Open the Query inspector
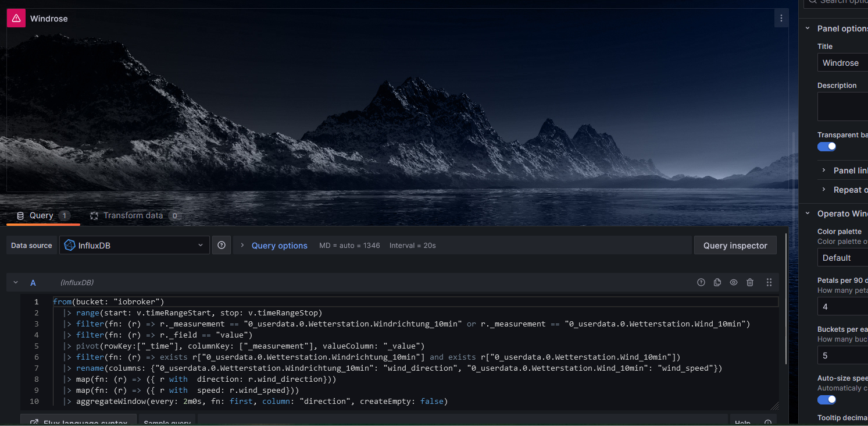 tap(735, 246)
